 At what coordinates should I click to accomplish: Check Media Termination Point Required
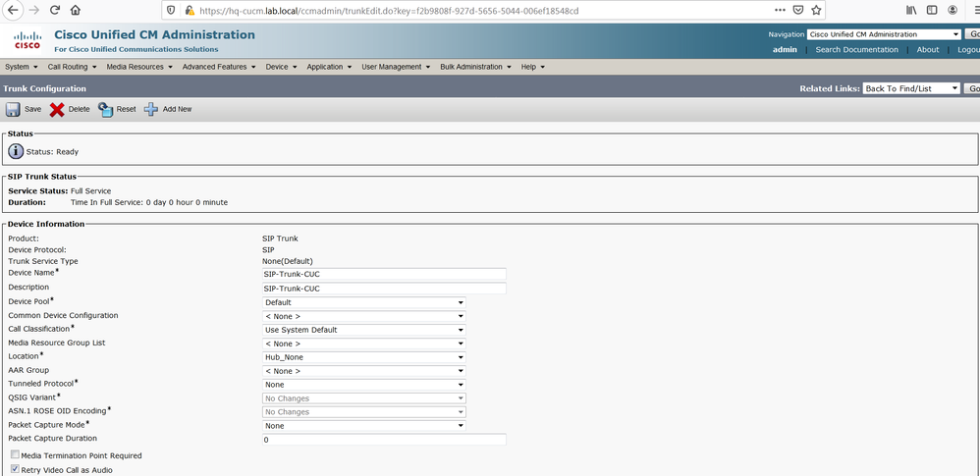tap(15, 454)
